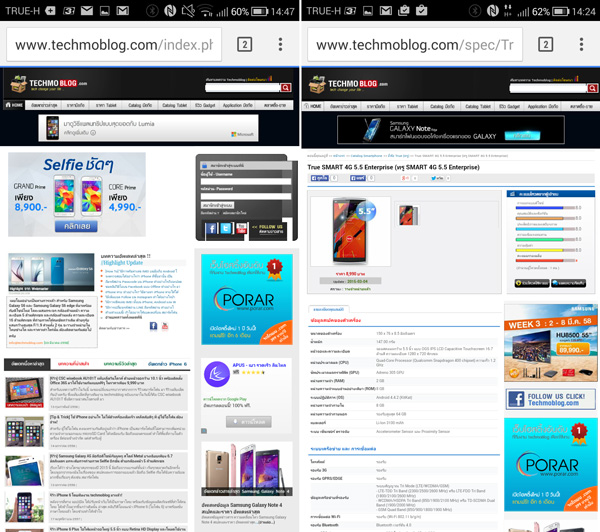
Task: Tap Bluetooth icon in left status bar
Action: (152, 11)
